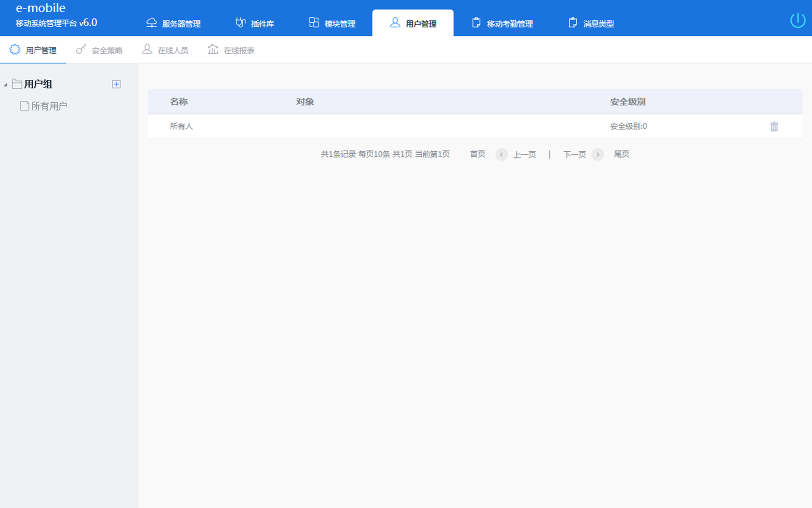The width and height of the screenshot is (812, 508).
Task: Click the document icon beside 所有用户
Action: pos(24,106)
